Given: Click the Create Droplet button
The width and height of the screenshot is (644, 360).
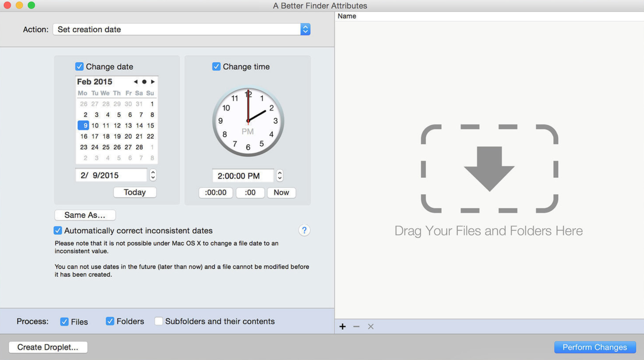Looking at the screenshot, I should point(48,347).
